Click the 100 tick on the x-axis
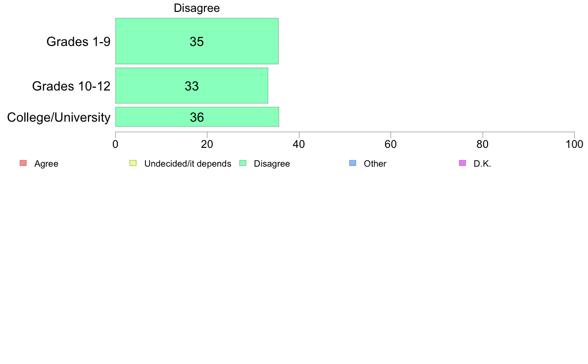 point(574,144)
